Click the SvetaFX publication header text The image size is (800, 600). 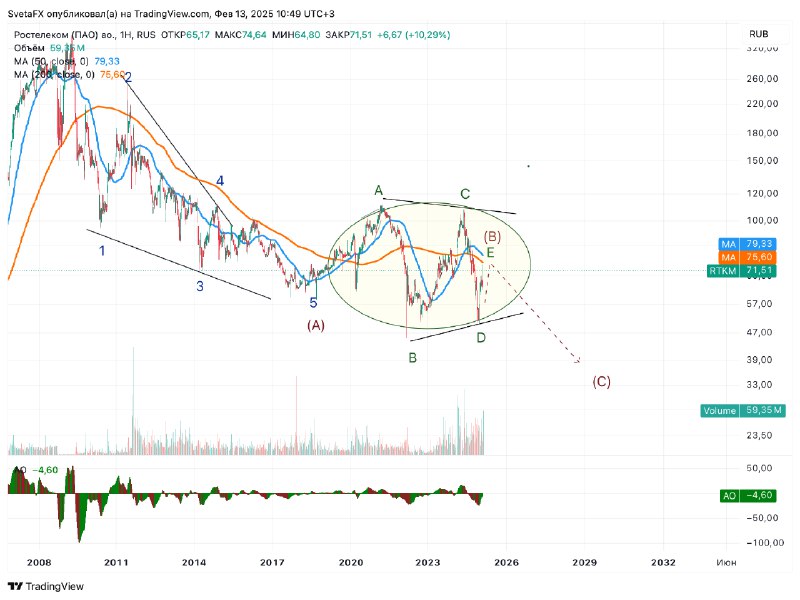pos(171,14)
